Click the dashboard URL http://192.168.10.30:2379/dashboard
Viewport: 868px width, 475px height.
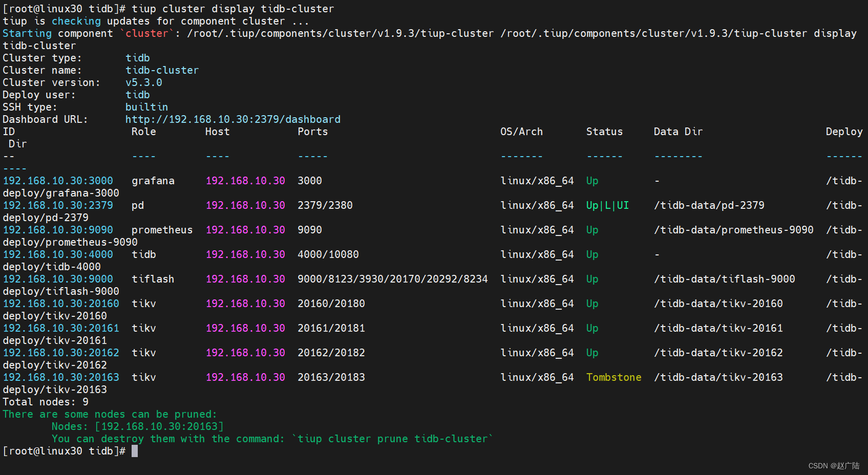pyautogui.click(x=233, y=119)
